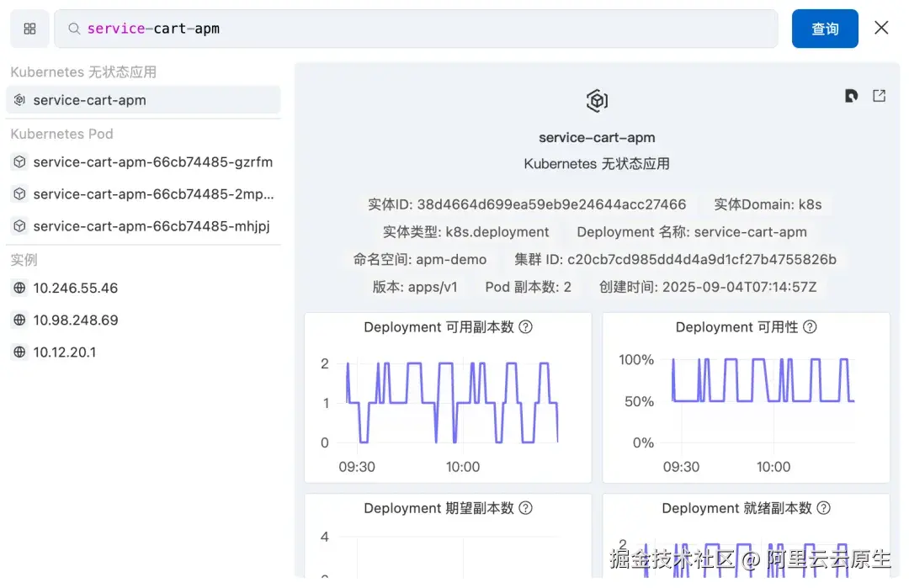Open the external link icon at panel top right

[x=879, y=96]
